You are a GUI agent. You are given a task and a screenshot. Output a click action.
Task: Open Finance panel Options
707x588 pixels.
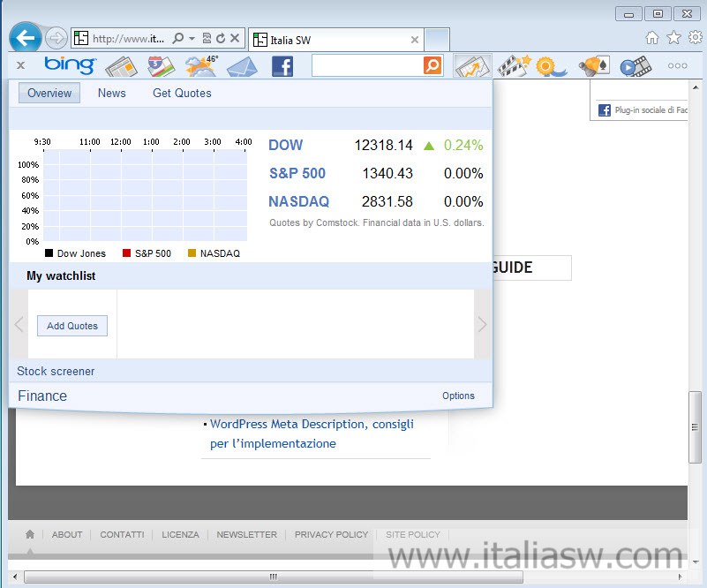[459, 396]
